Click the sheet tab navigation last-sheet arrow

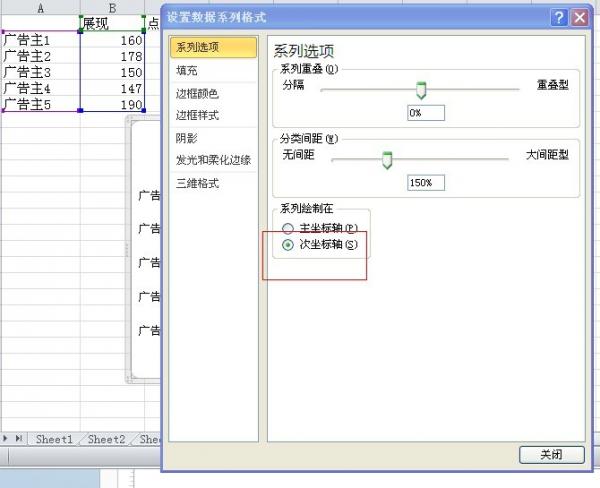[x=19, y=438]
